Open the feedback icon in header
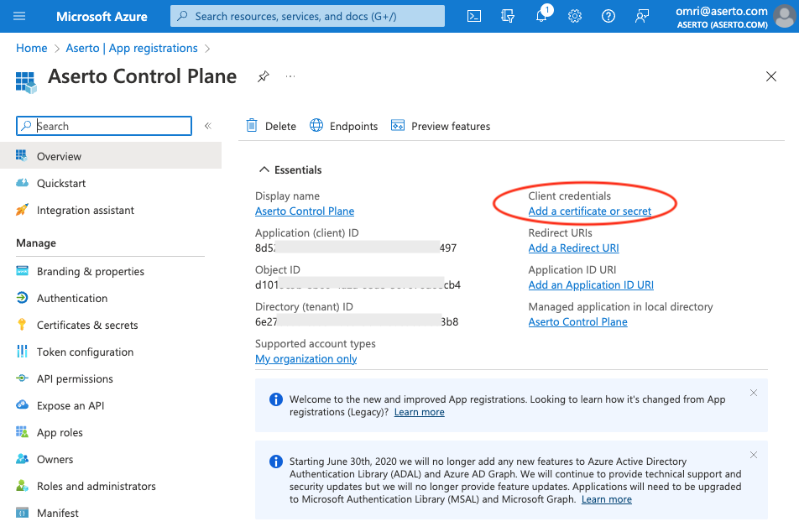Screen dimensions: 799x532 642,16
